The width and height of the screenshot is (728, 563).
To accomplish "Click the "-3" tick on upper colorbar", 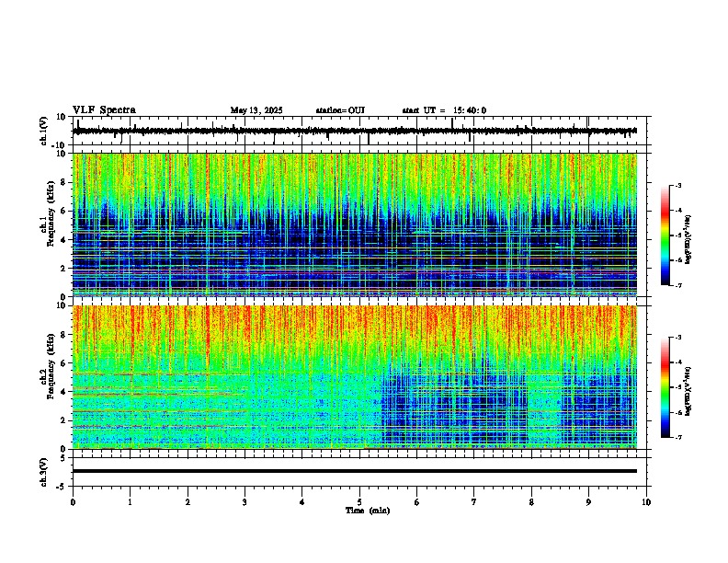I will pyautogui.click(x=678, y=185).
